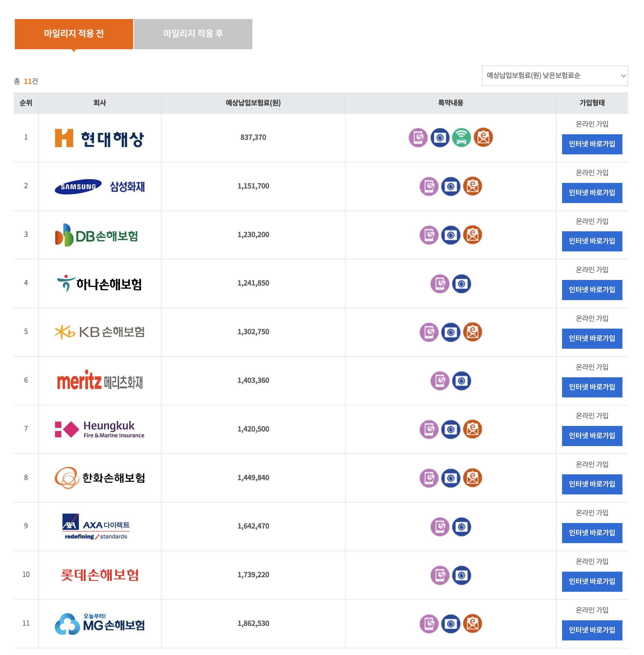Viewport: 644px width, 655px height.
Task: Click the Heungkuk Fire & Marine logo
Action: (100, 429)
